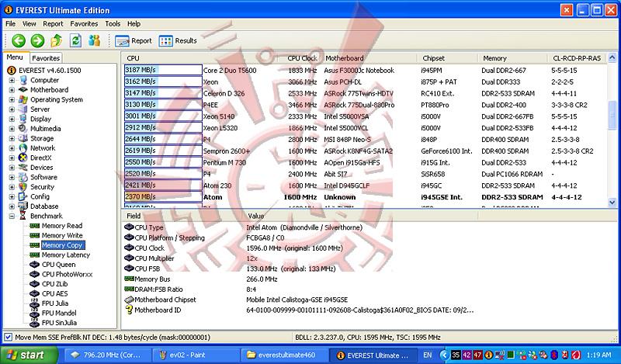Screen dimensions: 621x364
Task: Select FPU Julia benchmark icon
Action: tap(34, 303)
